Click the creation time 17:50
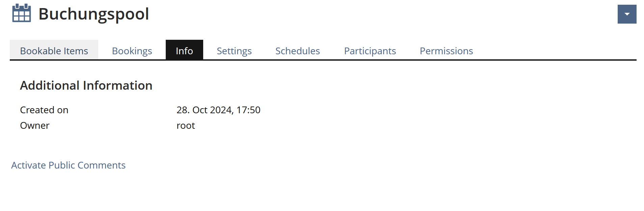 click(248, 110)
